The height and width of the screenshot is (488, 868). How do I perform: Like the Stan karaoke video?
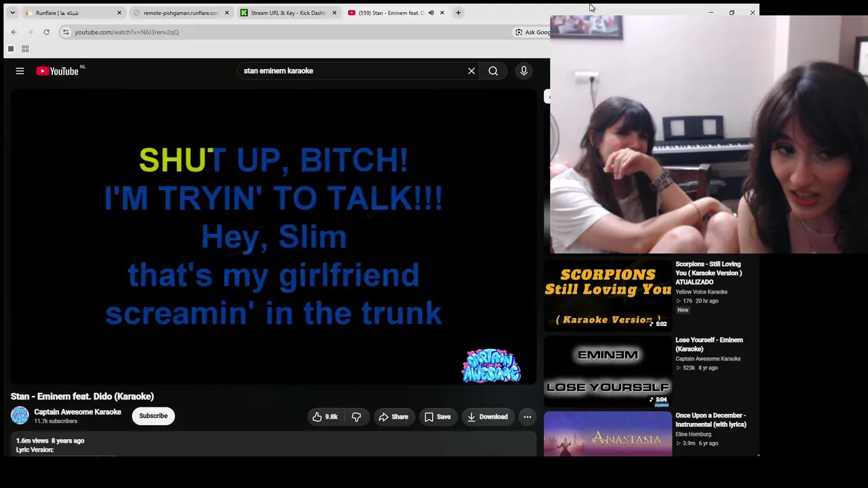coord(325,417)
